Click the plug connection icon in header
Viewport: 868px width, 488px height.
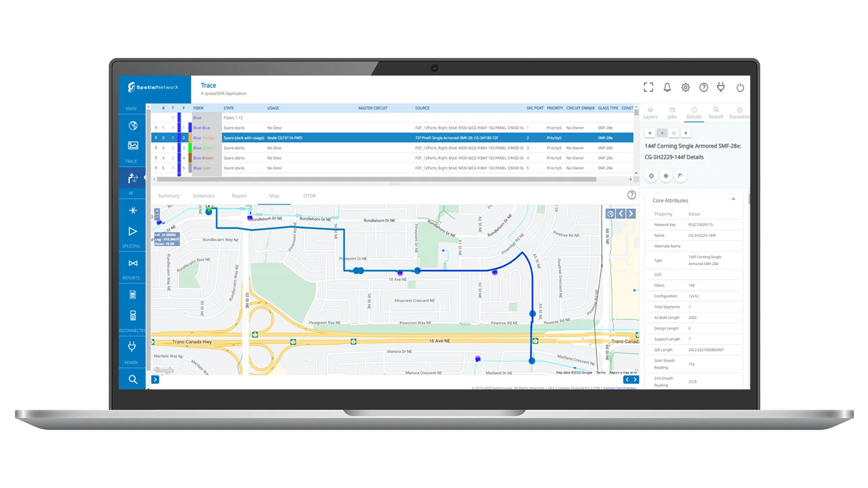click(x=721, y=87)
